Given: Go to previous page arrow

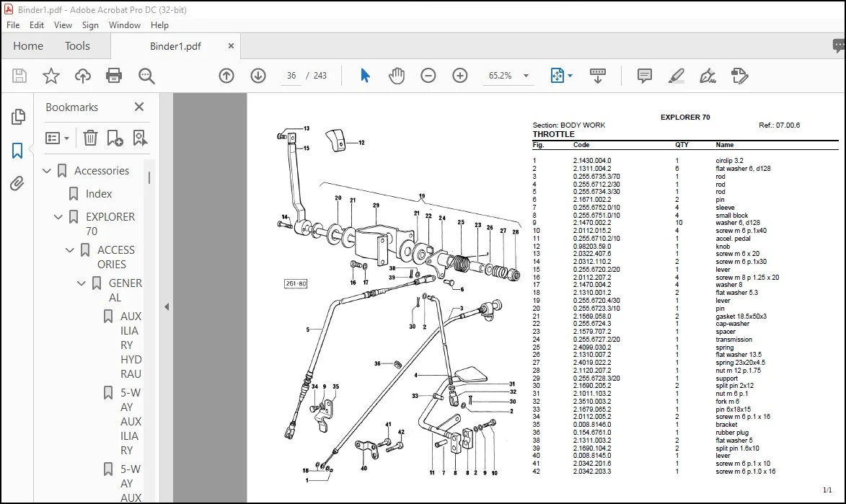Looking at the screenshot, I should (226, 76).
